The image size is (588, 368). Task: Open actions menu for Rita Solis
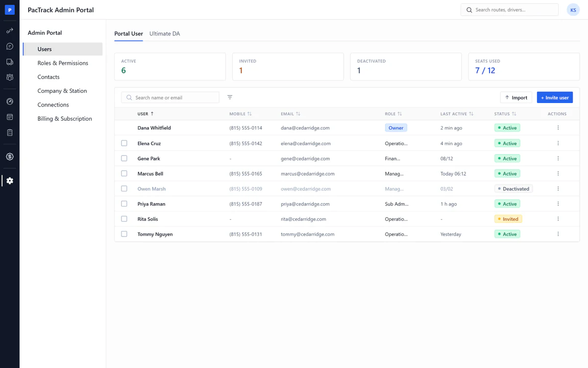[x=558, y=219]
